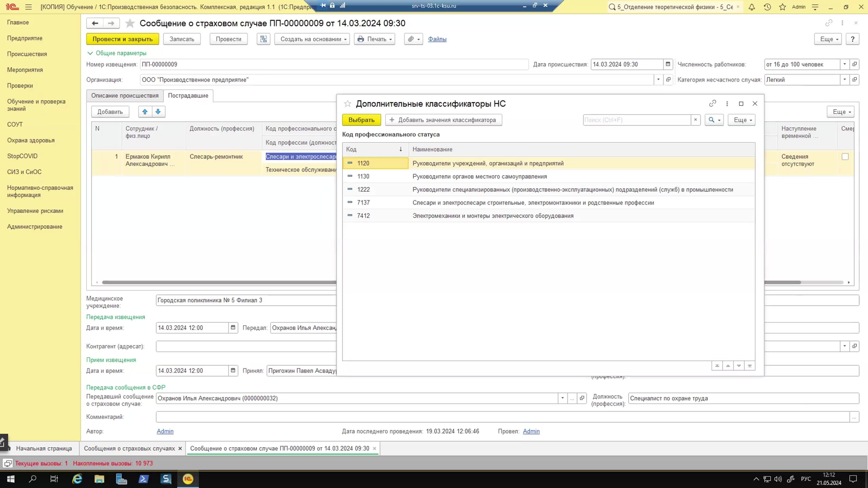This screenshot has height=488, width=868.
Task: Focus the Поиск (Ctrl+F) search field
Action: point(637,120)
